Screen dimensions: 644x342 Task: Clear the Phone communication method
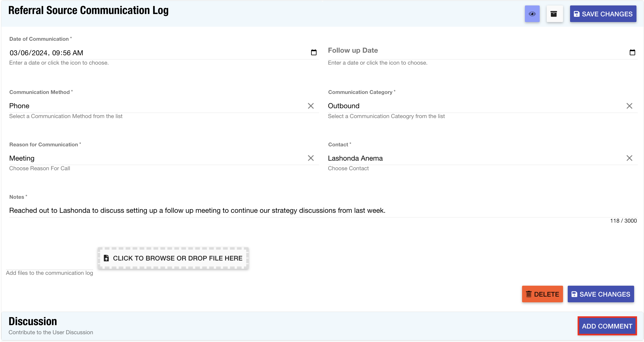point(311,106)
